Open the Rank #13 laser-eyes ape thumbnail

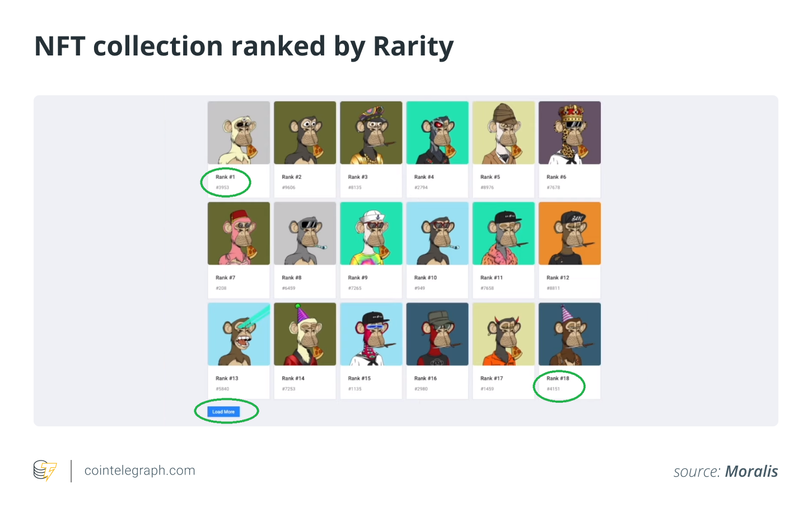tap(239, 334)
